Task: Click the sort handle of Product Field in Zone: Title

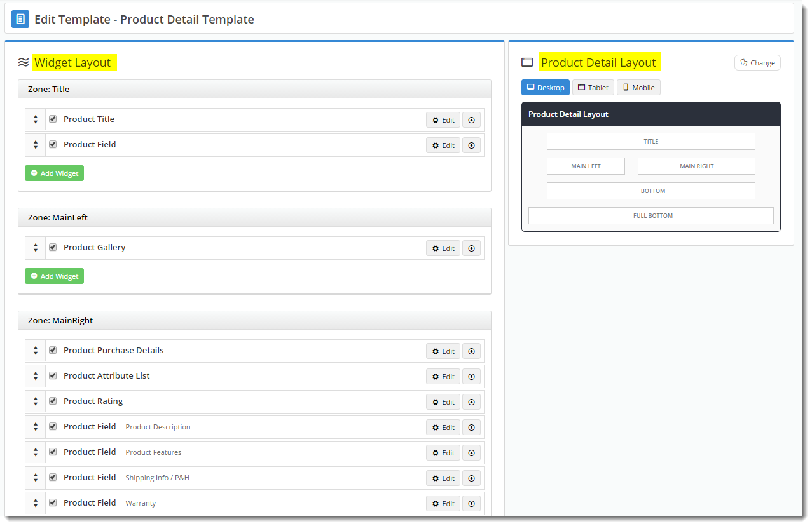Action: (x=36, y=145)
